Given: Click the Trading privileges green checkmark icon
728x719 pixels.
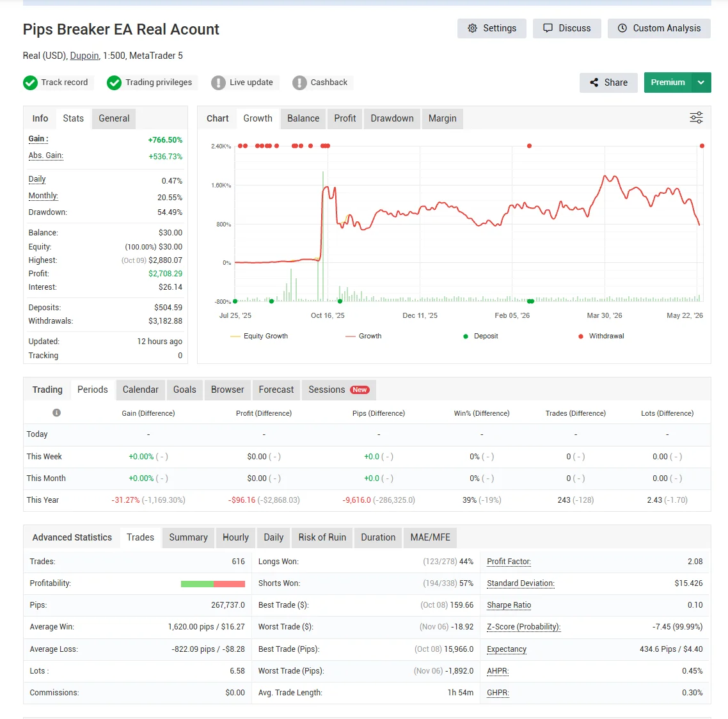Looking at the screenshot, I should pos(115,83).
